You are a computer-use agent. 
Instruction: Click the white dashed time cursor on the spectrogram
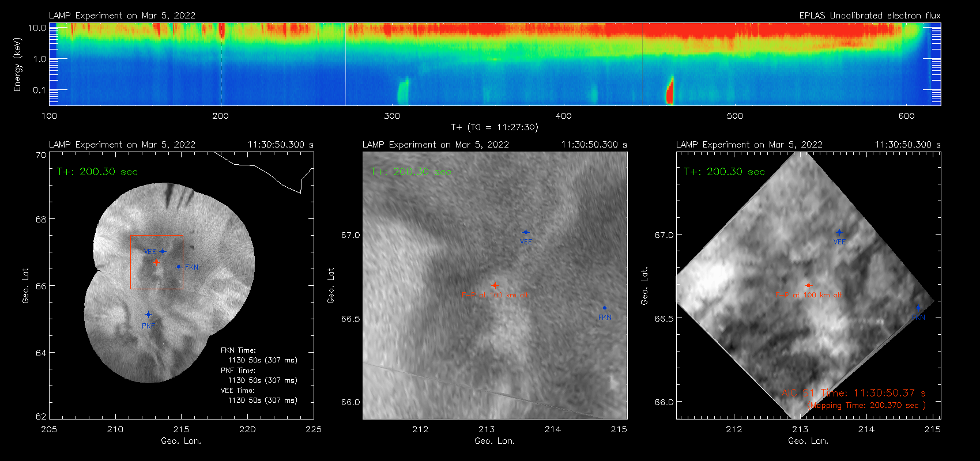pos(221,64)
